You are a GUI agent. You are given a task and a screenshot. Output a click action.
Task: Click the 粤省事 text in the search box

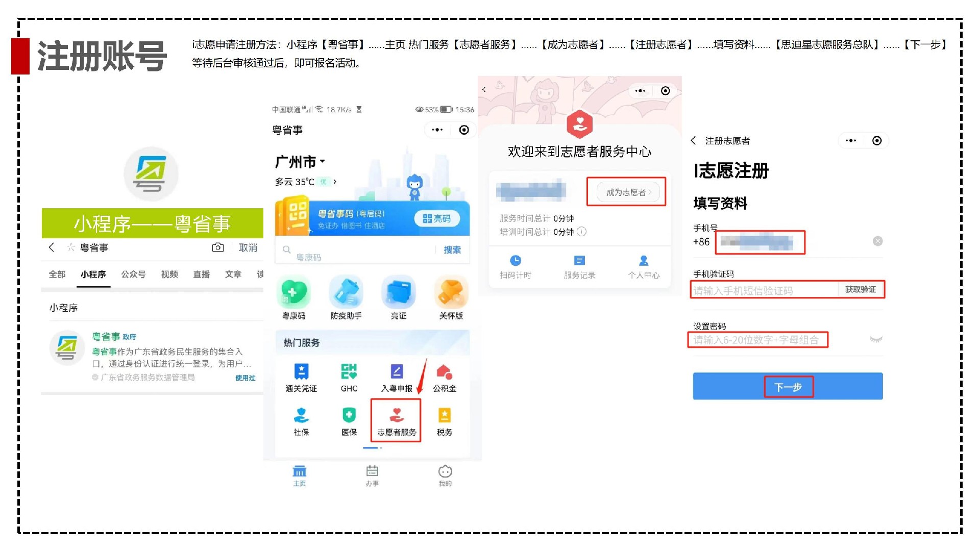click(94, 247)
